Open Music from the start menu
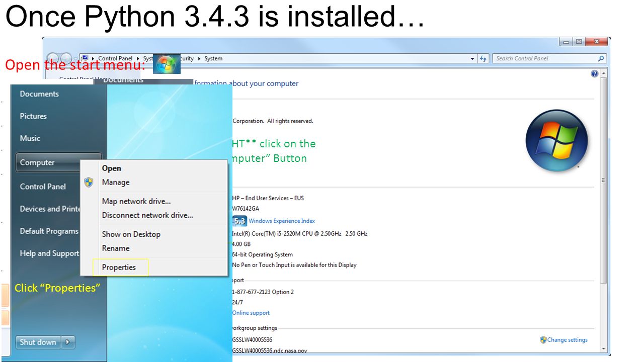This screenshot has height=362, width=644. 30,138
